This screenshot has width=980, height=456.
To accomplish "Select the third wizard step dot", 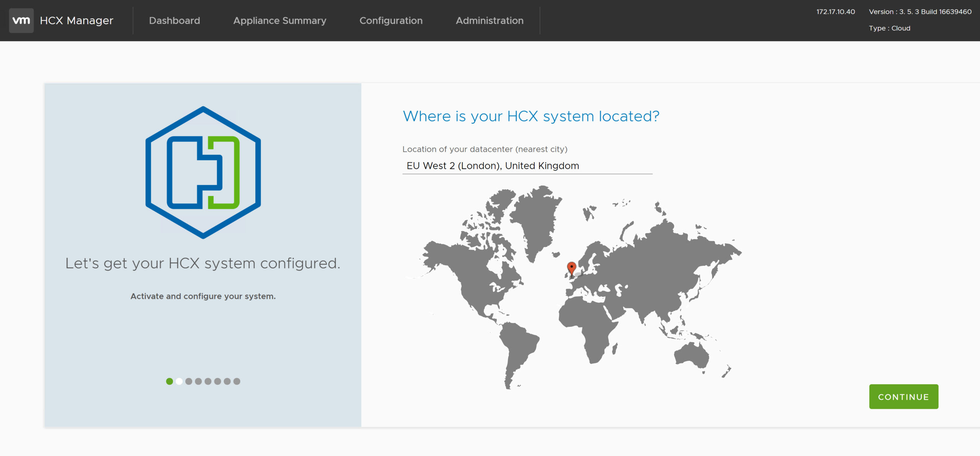I will (189, 381).
